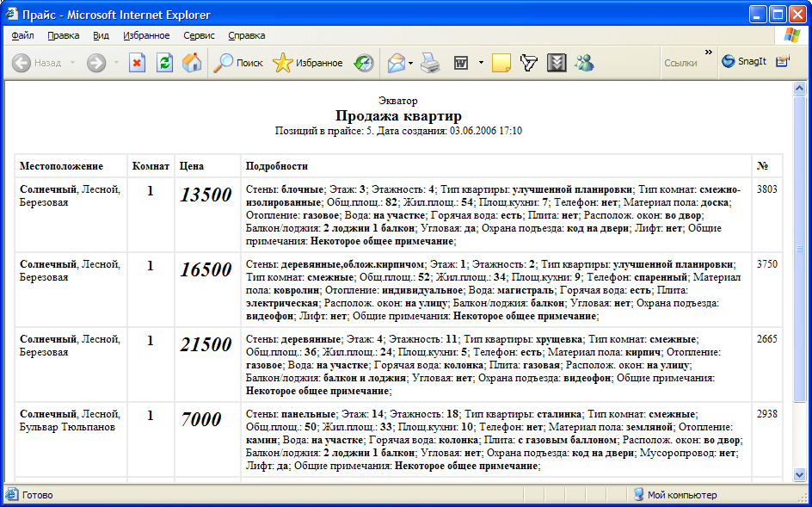Refresh the page with the green arrows icon
The height and width of the screenshot is (507, 812).
click(x=164, y=63)
